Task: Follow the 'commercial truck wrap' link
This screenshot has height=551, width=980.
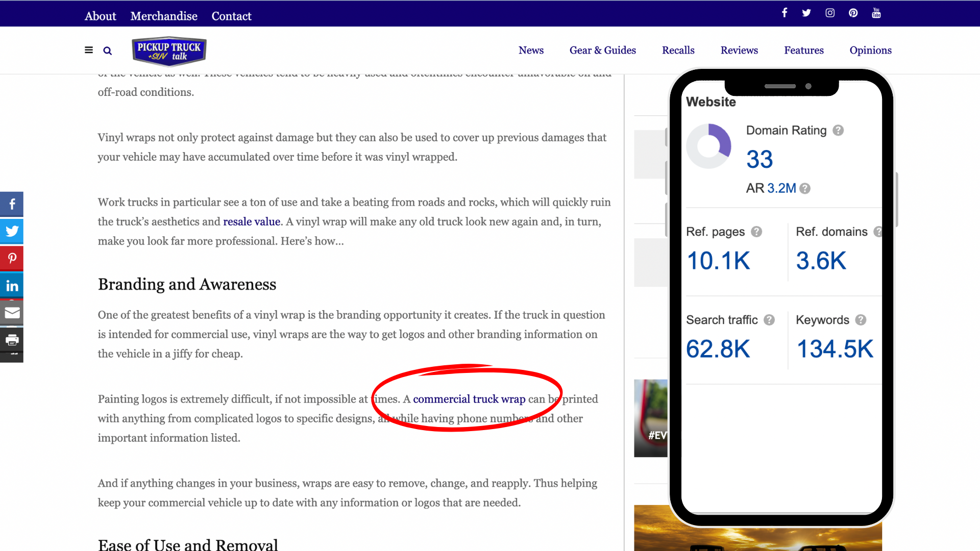Action: [x=469, y=399]
